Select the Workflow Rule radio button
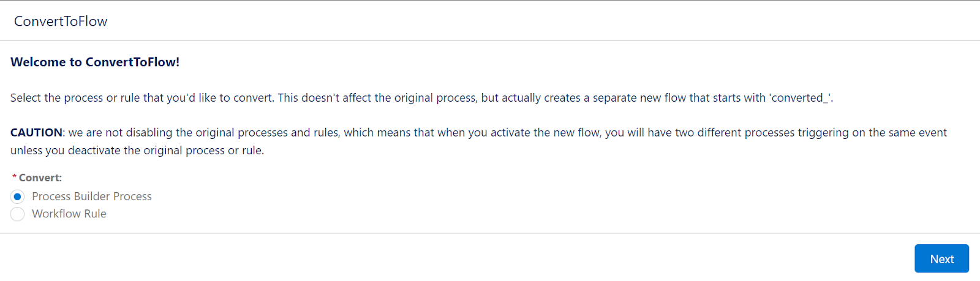 [x=17, y=214]
